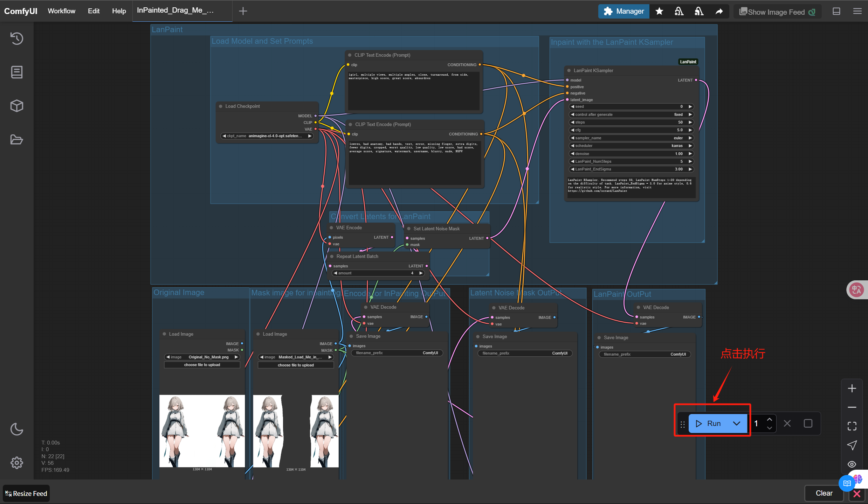Expand the Run button dropdown arrow
The image size is (868, 504).
pos(737,423)
